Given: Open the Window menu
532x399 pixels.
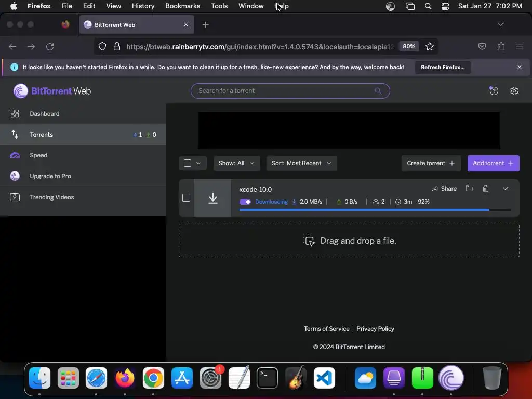Looking at the screenshot, I should [251, 6].
